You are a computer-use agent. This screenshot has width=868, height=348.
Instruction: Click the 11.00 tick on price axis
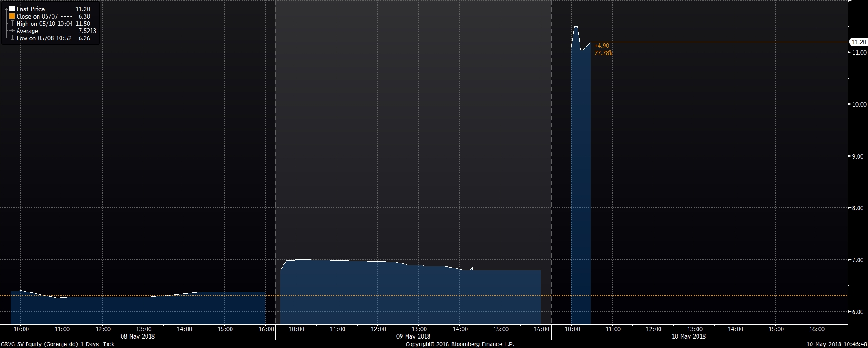coord(859,52)
